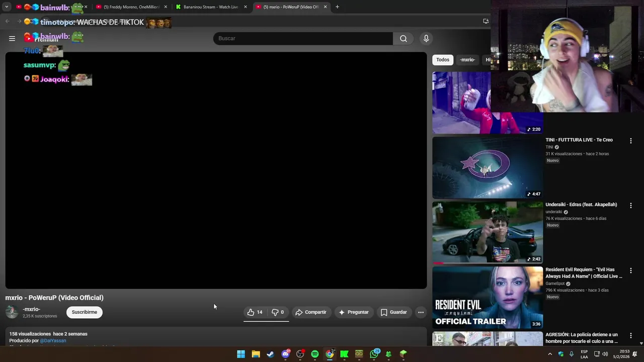The image size is (644, 362).
Task: Open the TINI - FUTTTURA LIVE thumbnail
Action: click(x=488, y=167)
